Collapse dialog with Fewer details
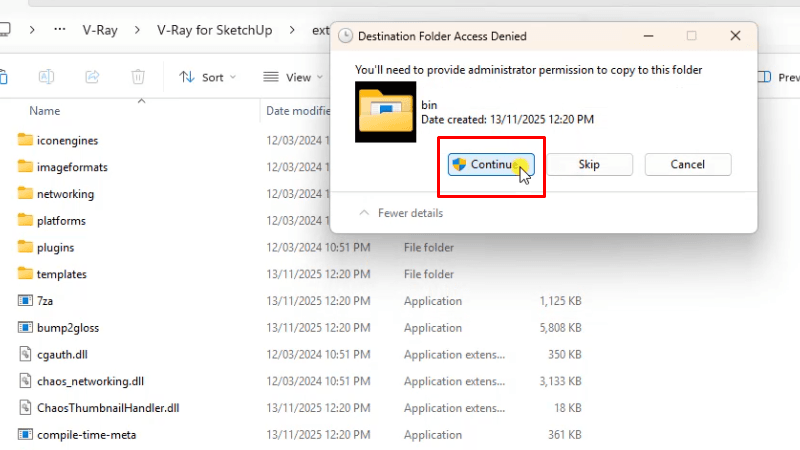Screen dimensions: 800x450 pos(401,213)
